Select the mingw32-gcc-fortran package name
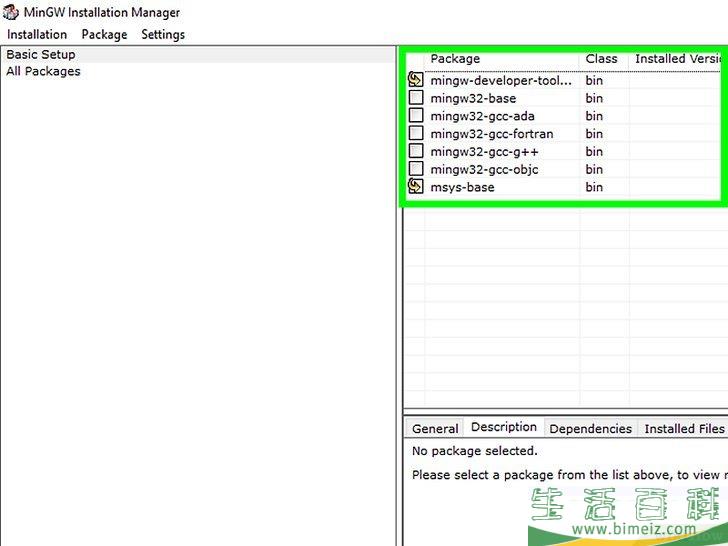This screenshot has width=728, height=546. coord(492,134)
